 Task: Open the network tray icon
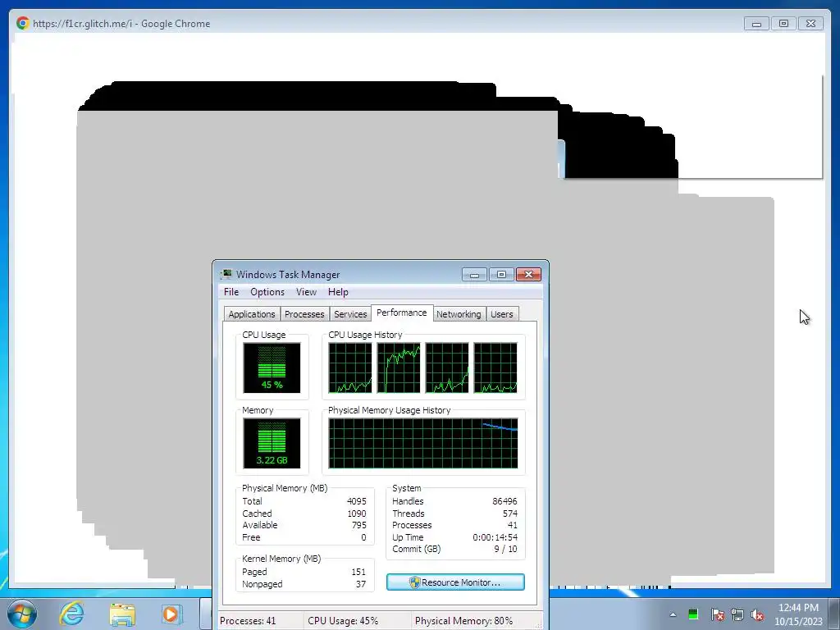pos(737,614)
